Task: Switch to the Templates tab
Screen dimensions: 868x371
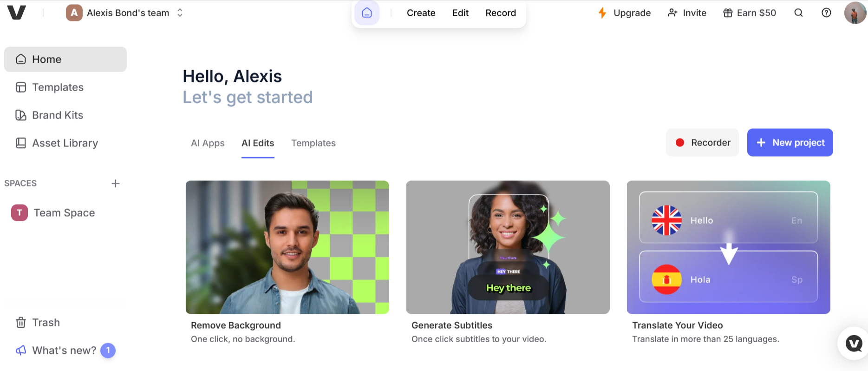Action: pos(313,143)
